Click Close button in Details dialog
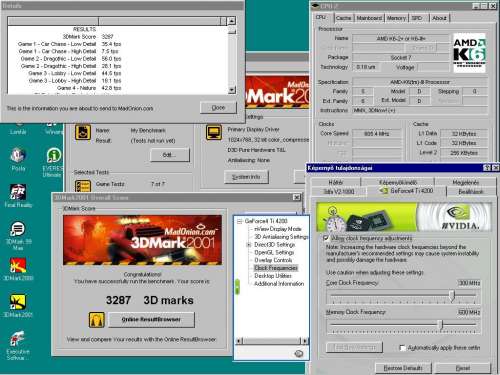 pos(218,108)
